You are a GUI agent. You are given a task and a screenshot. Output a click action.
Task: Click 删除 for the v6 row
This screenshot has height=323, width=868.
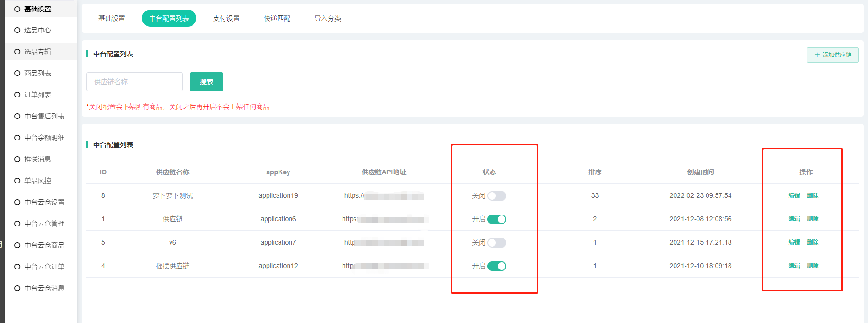pyautogui.click(x=813, y=242)
